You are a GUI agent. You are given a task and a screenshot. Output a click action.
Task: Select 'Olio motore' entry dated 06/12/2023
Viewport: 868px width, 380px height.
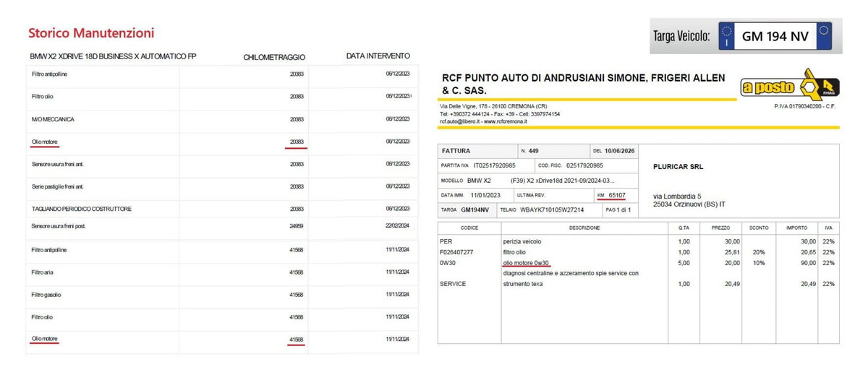point(45,142)
